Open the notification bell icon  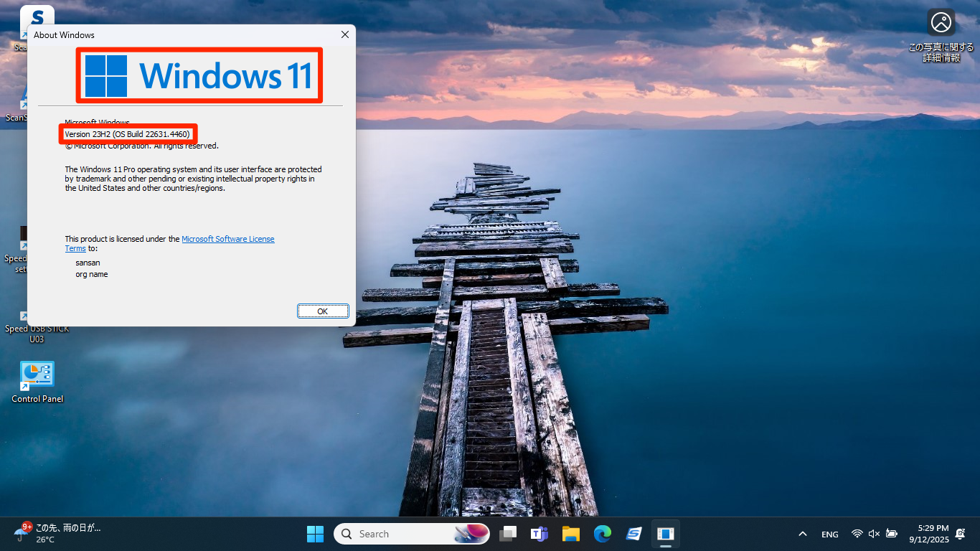(960, 534)
